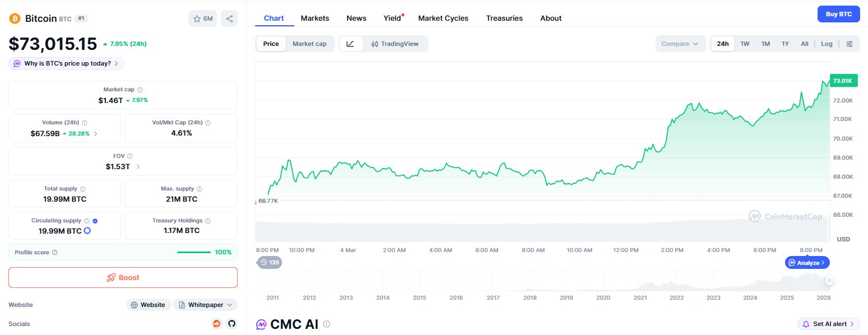Open the GitHub social icon
868x335 pixels.
[232, 323]
